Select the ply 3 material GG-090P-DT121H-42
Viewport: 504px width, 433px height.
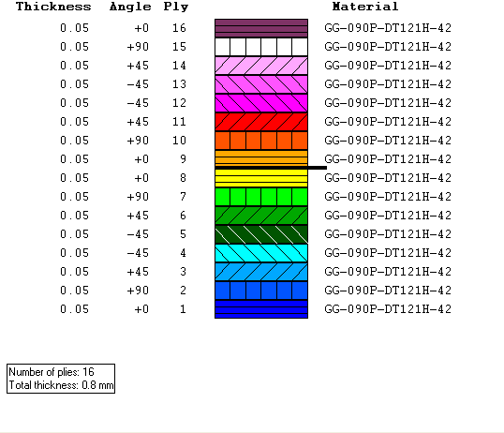(388, 272)
